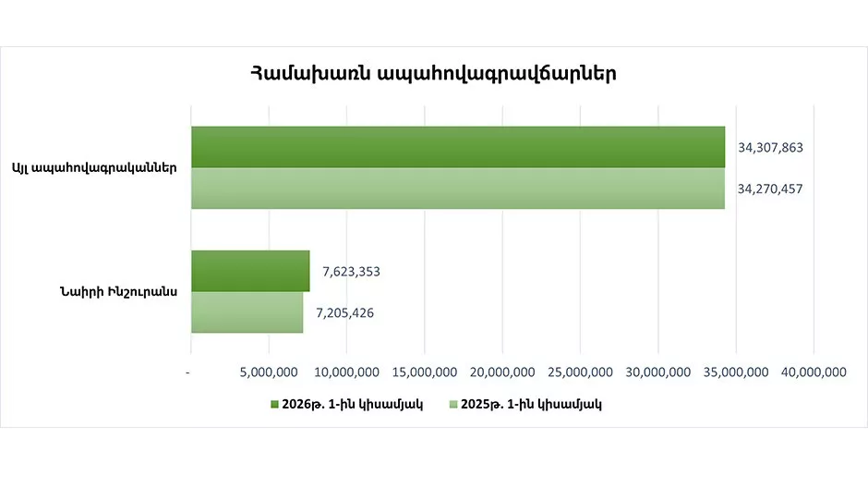The image size is (868, 488).
Task: Click the 20,000,000 axis tick label
Action: tap(502, 372)
